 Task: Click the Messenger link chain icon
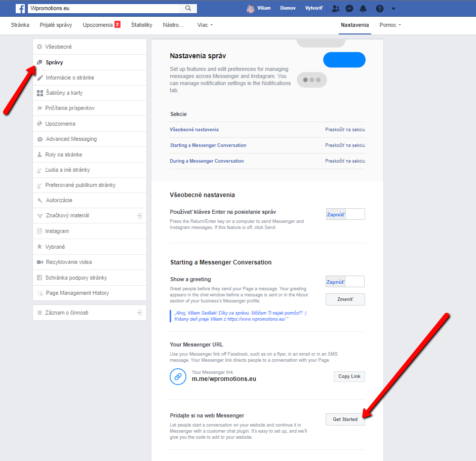[x=178, y=376]
